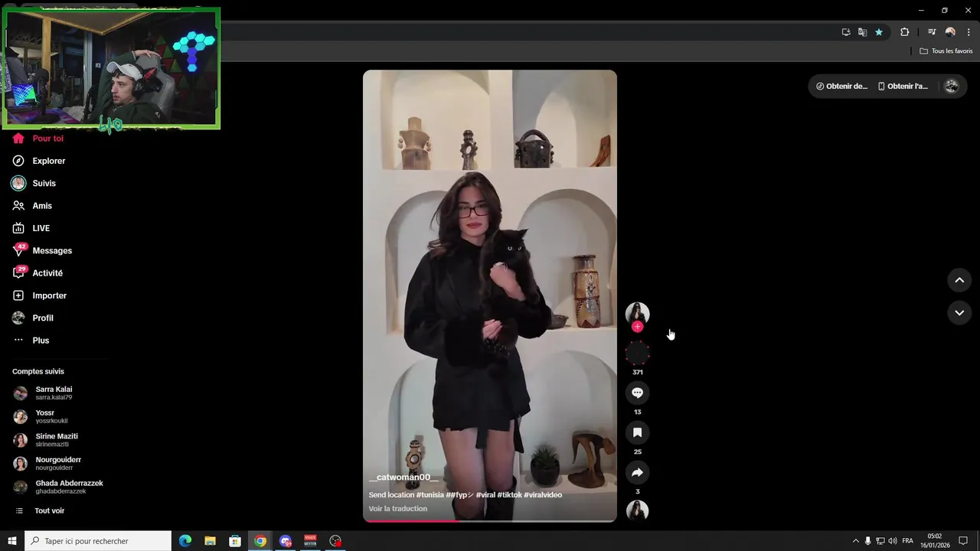Image resolution: width=980 pixels, height=551 pixels.
Task: Open the Profil page
Action: point(43,318)
